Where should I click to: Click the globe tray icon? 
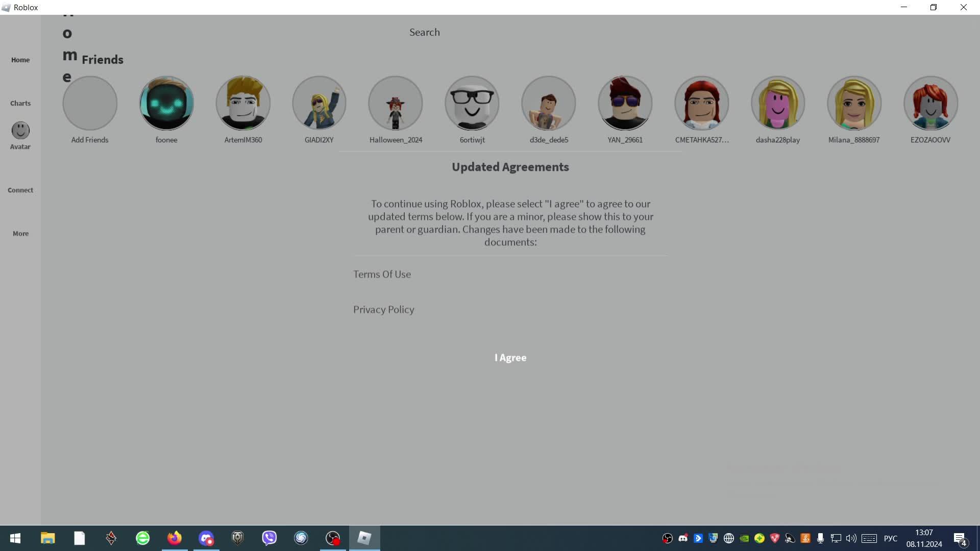click(x=729, y=538)
